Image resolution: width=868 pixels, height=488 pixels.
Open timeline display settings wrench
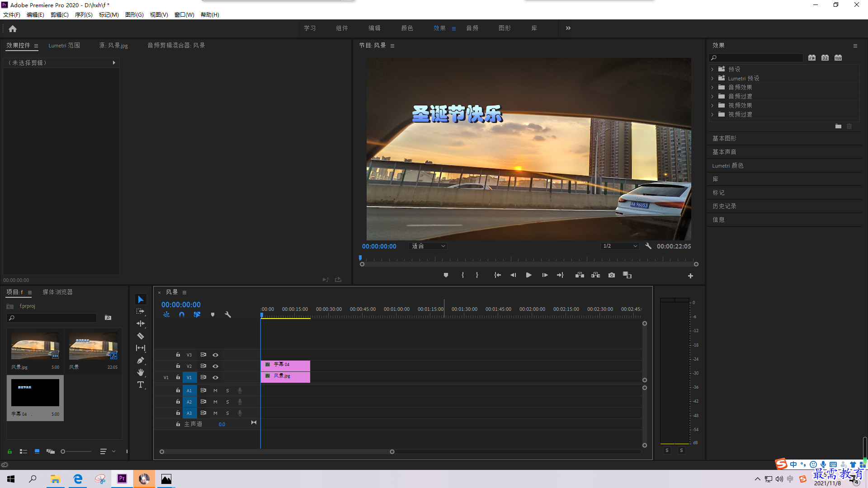point(228,314)
